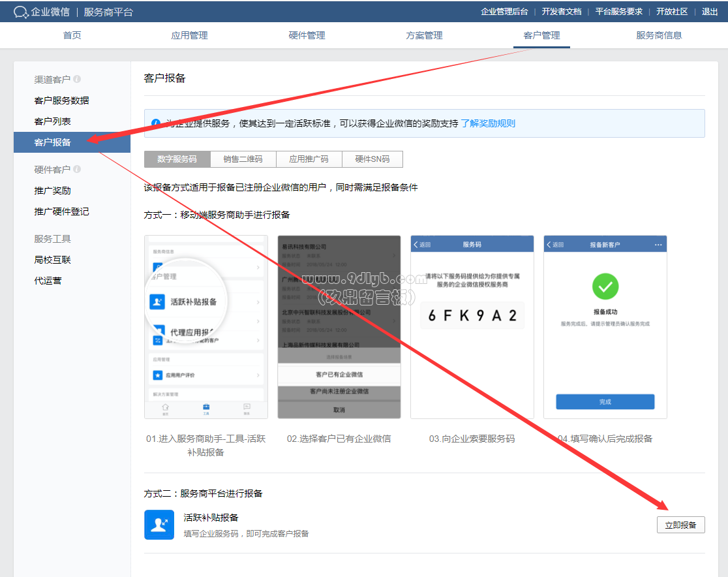Click the 服务商平台 header title
This screenshot has height=577, width=728.
[x=108, y=12]
